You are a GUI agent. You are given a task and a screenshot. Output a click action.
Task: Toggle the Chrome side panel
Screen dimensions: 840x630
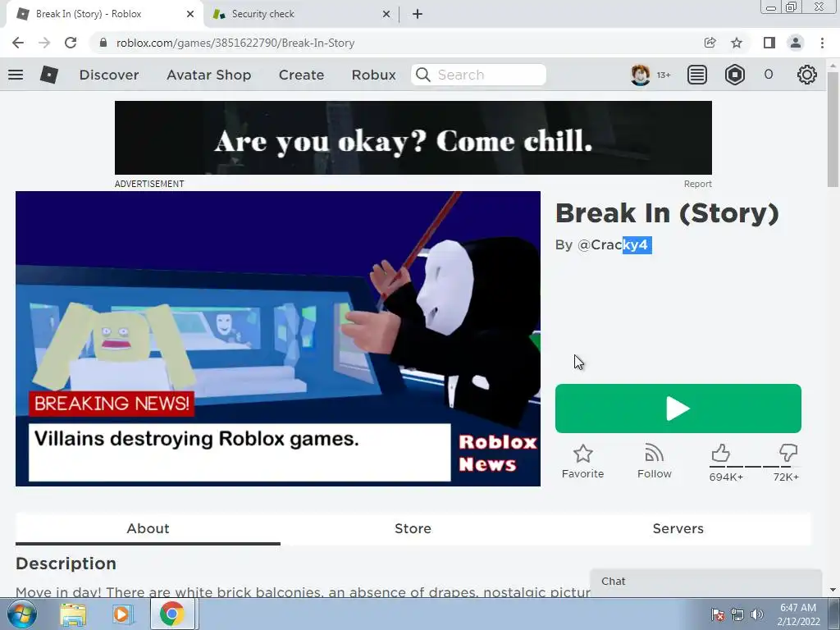pyautogui.click(x=769, y=43)
